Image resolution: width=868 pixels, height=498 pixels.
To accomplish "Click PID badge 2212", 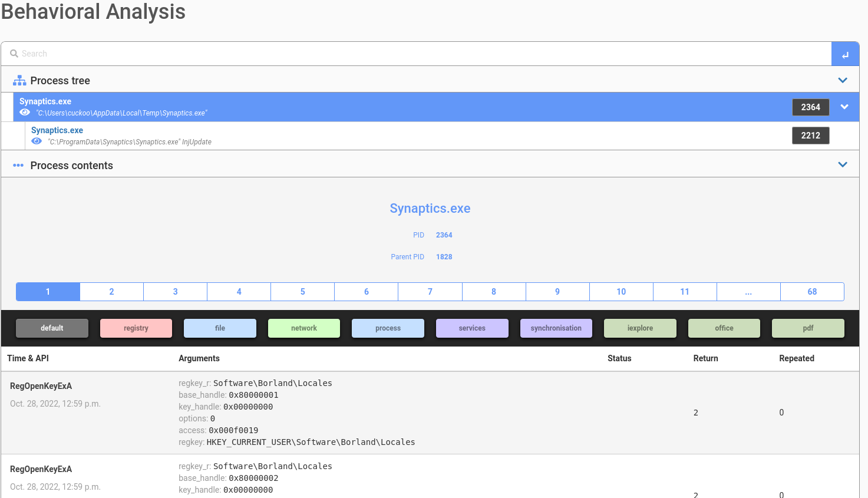I will click(810, 136).
